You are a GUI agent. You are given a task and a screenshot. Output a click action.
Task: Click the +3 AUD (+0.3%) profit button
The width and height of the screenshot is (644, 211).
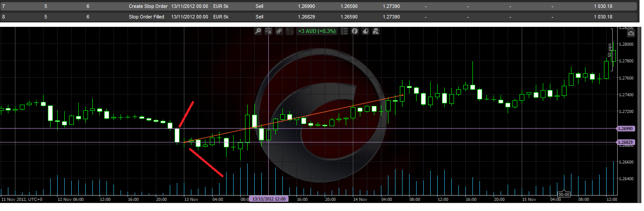click(x=317, y=31)
